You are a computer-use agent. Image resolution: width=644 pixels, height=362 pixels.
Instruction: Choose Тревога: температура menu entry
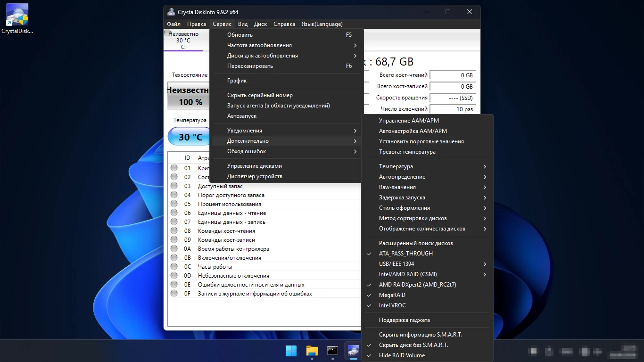427,152
